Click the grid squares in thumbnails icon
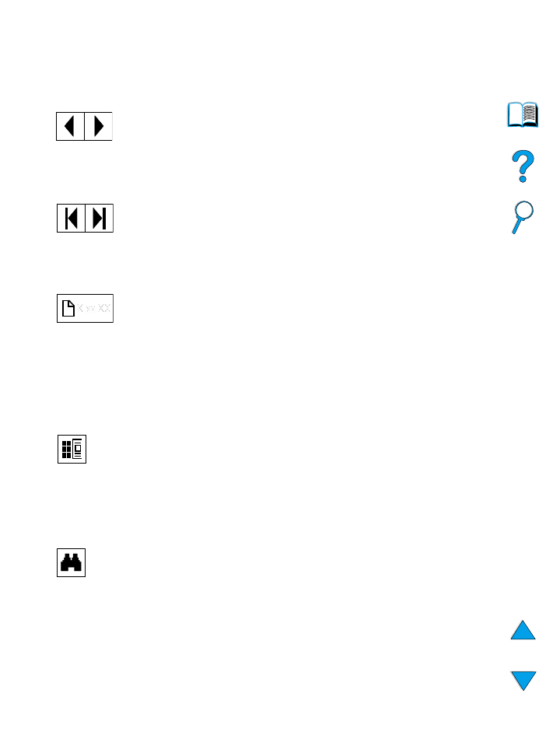 point(67,449)
